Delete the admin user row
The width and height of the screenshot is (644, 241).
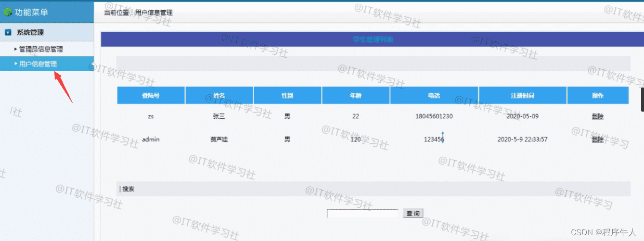click(x=597, y=140)
